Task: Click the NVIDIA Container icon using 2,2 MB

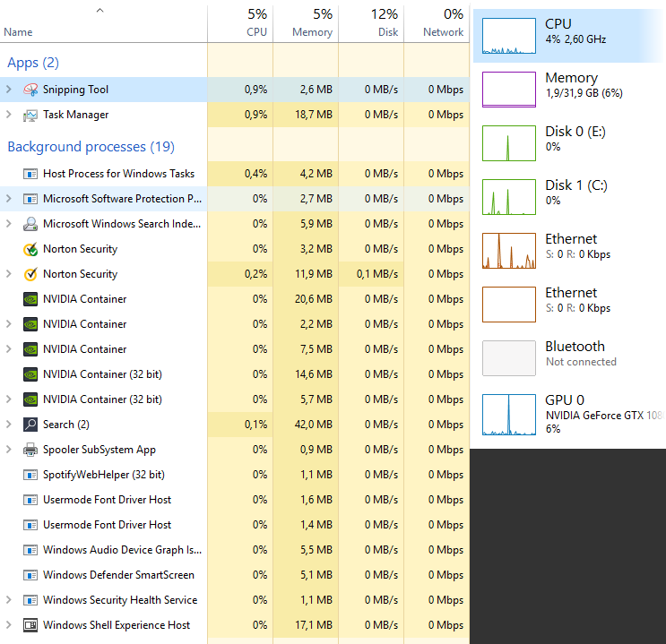Action: click(30, 324)
